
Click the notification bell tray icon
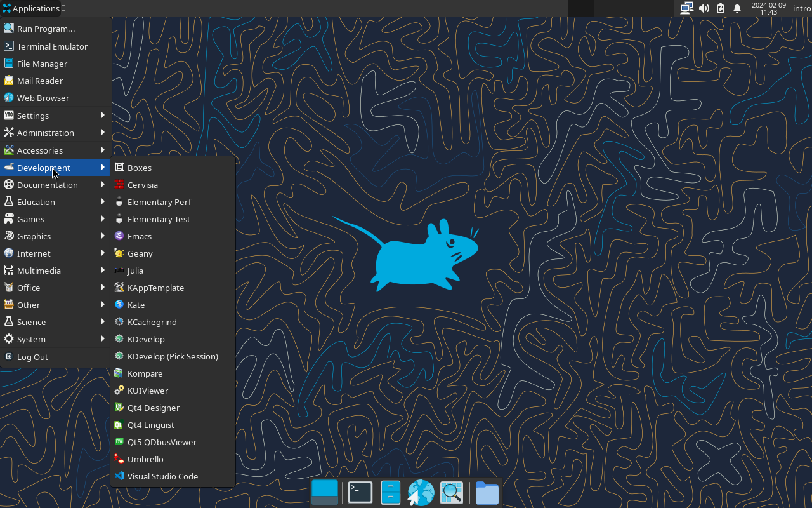[x=737, y=8]
